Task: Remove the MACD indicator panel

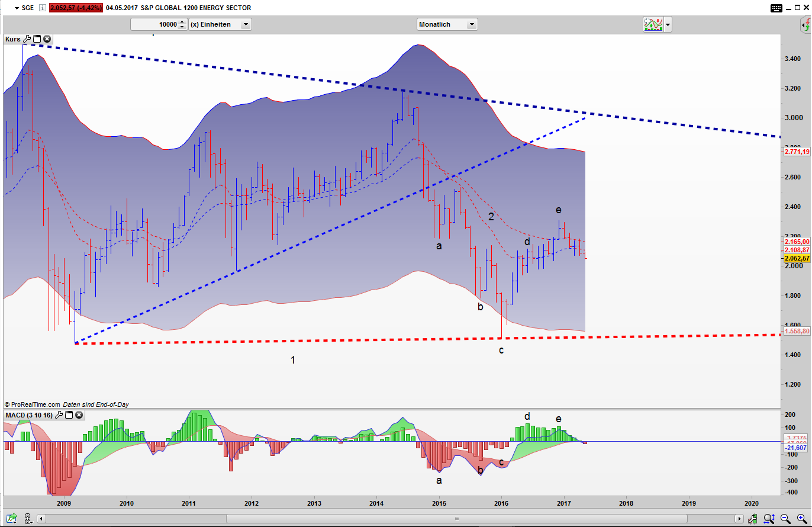Action: pos(79,415)
